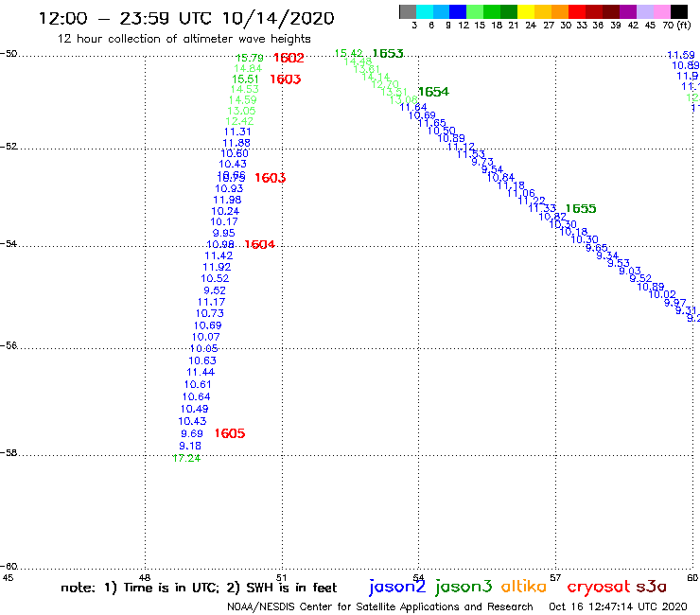Screen dimensions: 700x615
Task: Select wave height value 11.42
Action: (x=219, y=255)
